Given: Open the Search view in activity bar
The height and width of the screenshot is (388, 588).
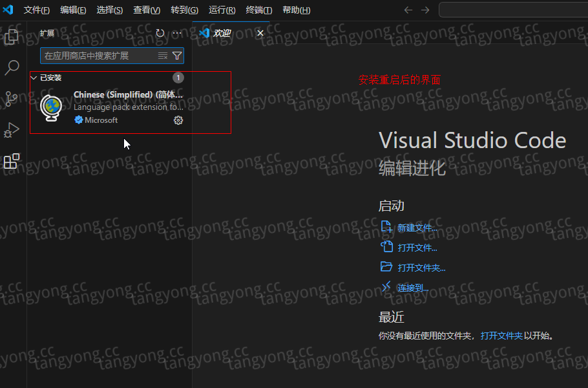Looking at the screenshot, I should coord(12,68).
